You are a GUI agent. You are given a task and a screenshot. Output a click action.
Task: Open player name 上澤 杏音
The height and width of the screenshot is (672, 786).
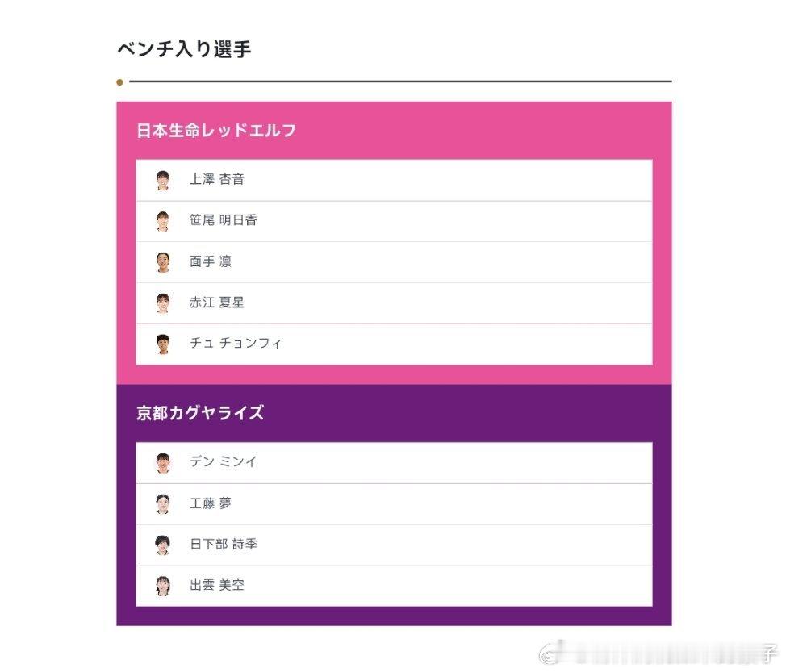click(x=216, y=179)
